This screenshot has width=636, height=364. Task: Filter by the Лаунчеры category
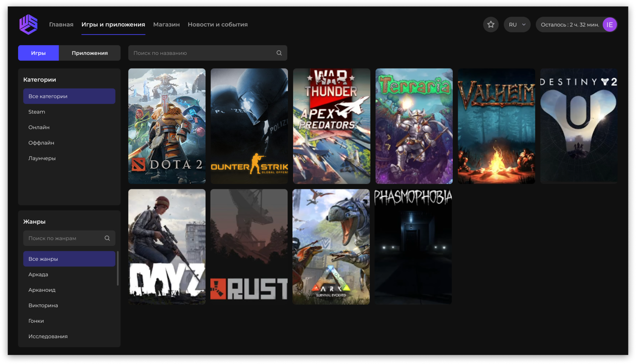coord(69,158)
